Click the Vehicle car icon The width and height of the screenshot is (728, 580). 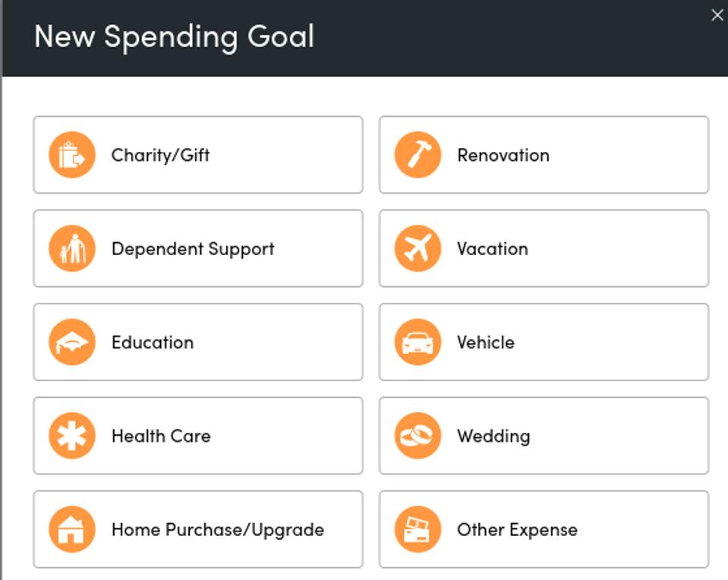418,342
